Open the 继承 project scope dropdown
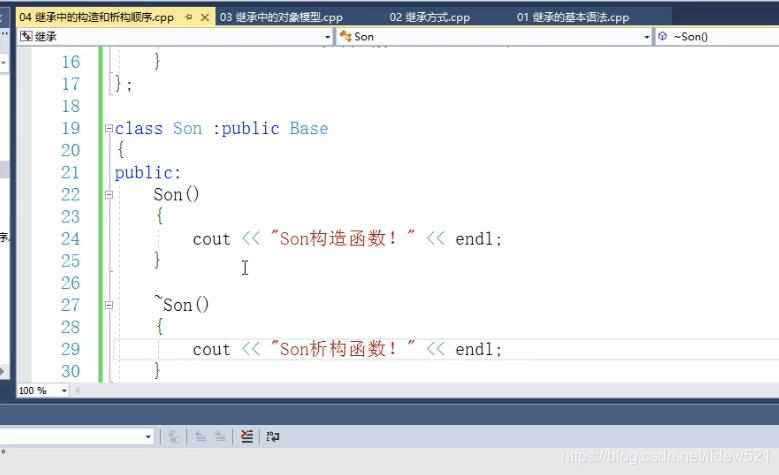Image resolution: width=779 pixels, height=475 pixels. click(327, 37)
